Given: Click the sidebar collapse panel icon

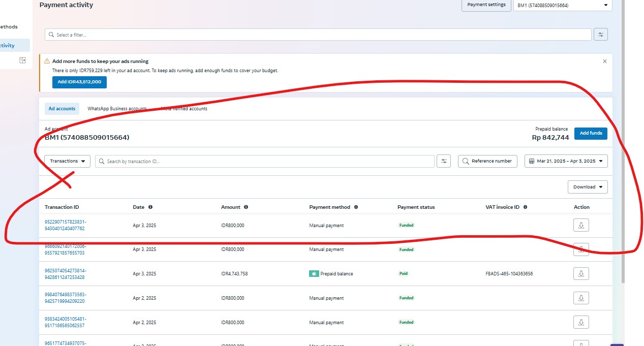Looking at the screenshot, I should click(x=22, y=60).
